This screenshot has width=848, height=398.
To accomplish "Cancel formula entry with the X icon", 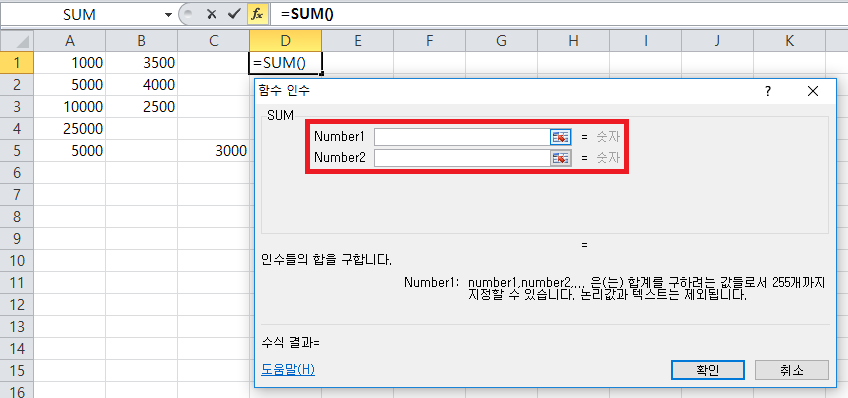I will click(212, 15).
